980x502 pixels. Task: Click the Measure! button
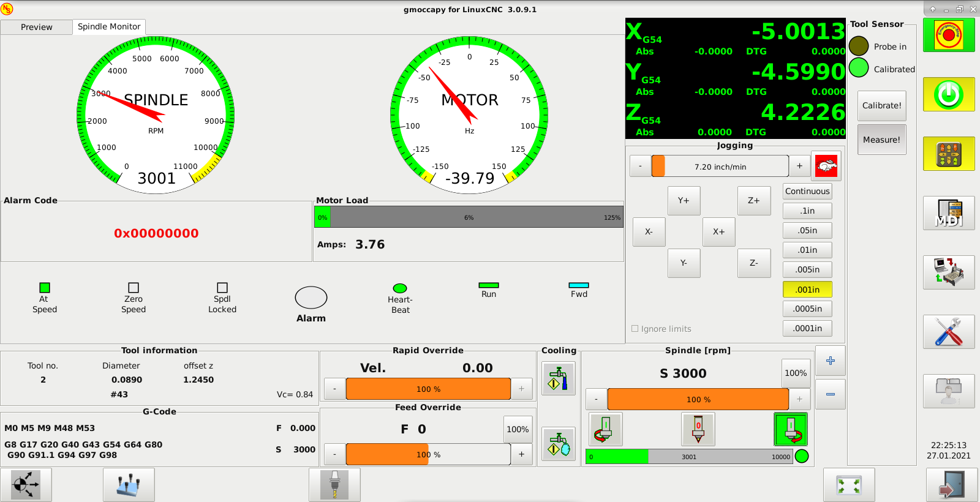[882, 140]
